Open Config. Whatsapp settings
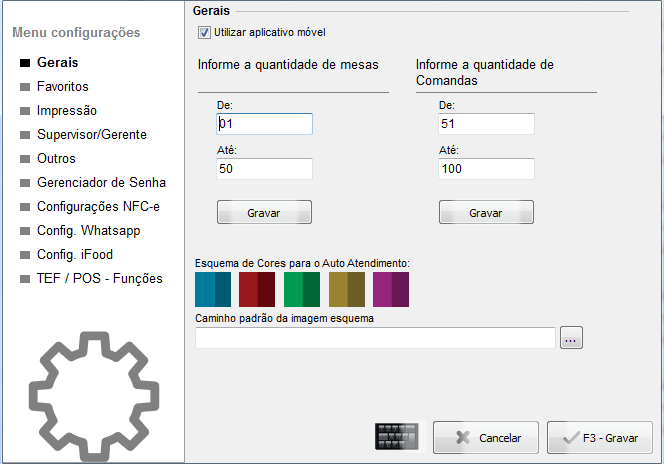664x464 pixels. tap(88, 231)
